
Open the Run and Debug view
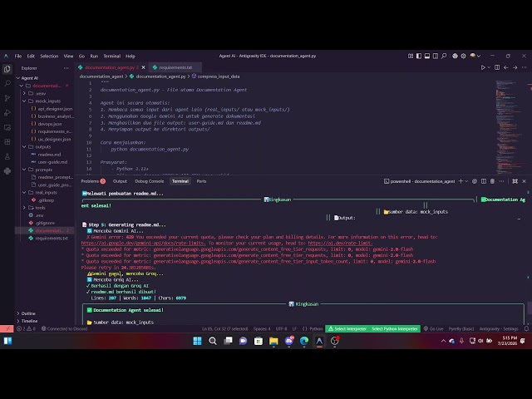(x=7, y=113)
